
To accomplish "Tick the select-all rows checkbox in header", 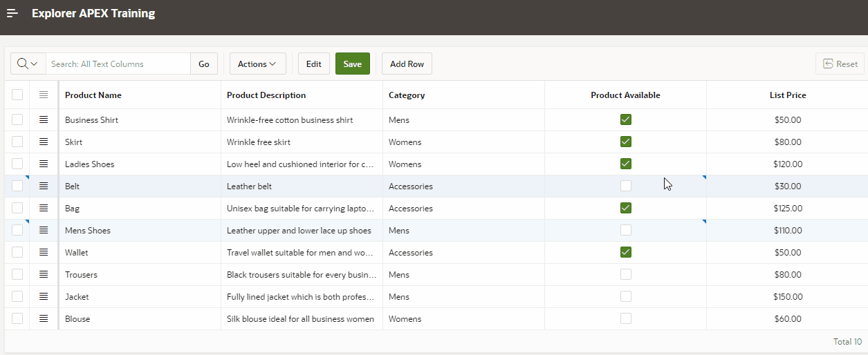I will click(17, 95).
